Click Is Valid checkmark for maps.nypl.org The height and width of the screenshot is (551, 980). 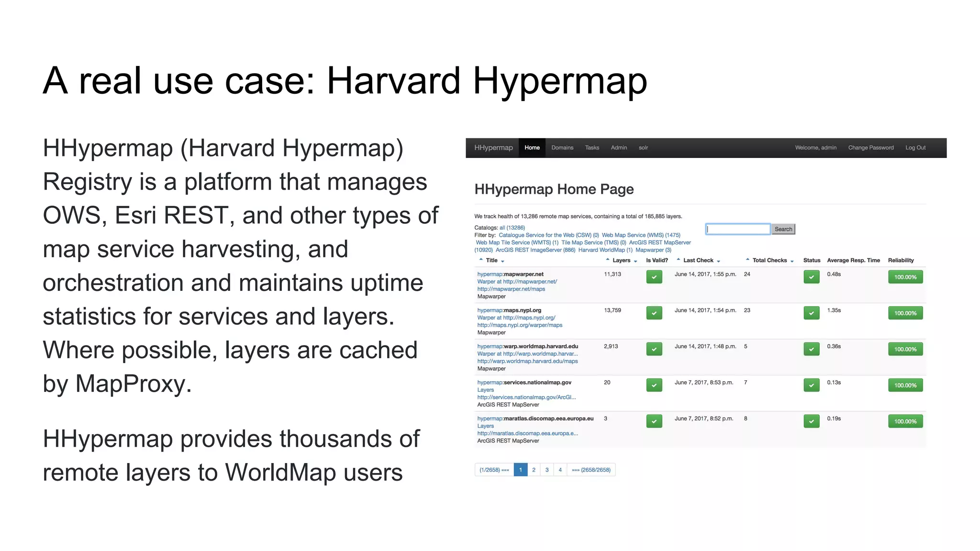(654, 313)
